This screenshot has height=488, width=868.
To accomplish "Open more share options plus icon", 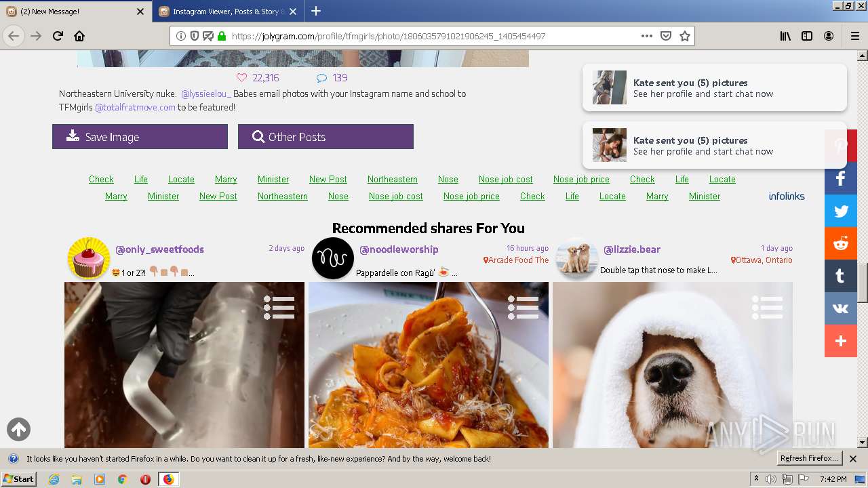I will pos(841,341).
